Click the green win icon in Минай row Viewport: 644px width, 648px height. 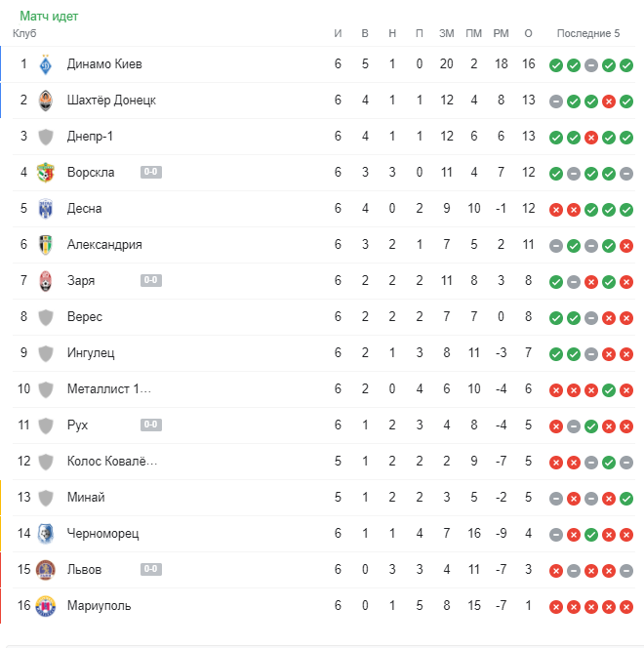626,499
